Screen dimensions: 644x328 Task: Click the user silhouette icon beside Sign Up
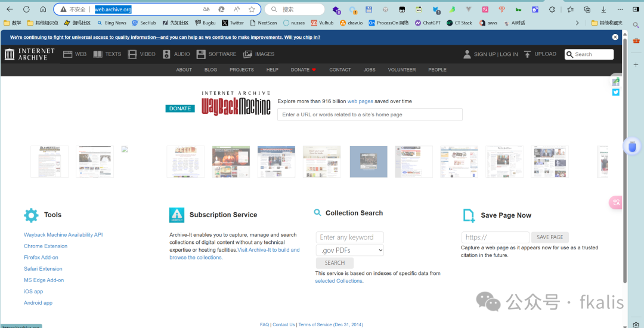(x=467, y=54)
